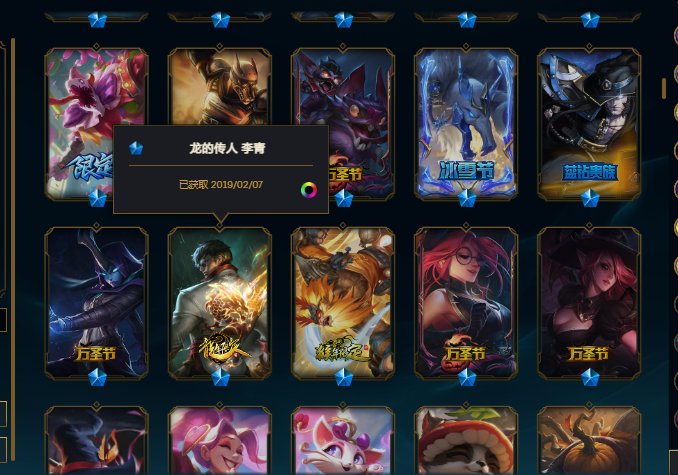Viewport: 678px width, 475px height.
Task: Open the pink flower monster skin card
Action: coord(96,124)
